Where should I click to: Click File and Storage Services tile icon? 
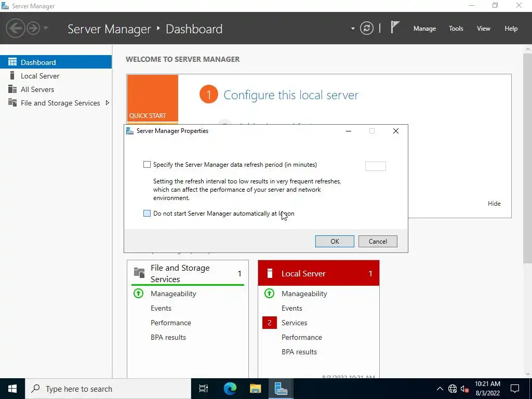[139, 272]
